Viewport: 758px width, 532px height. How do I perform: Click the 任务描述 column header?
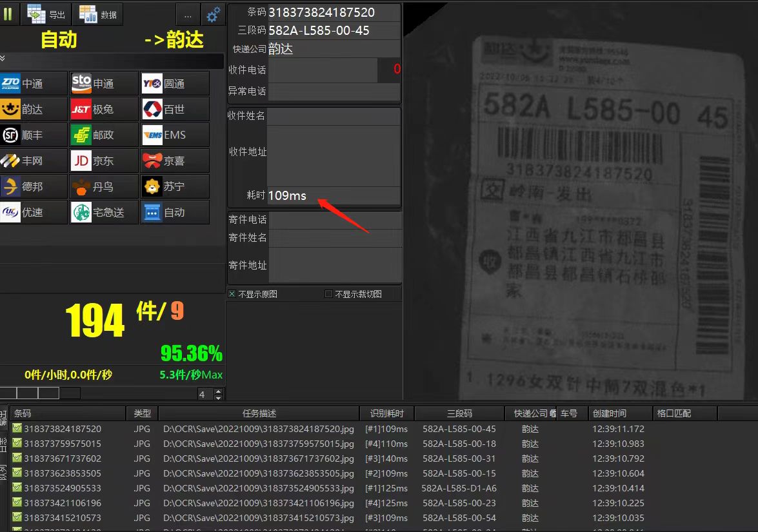259,413
